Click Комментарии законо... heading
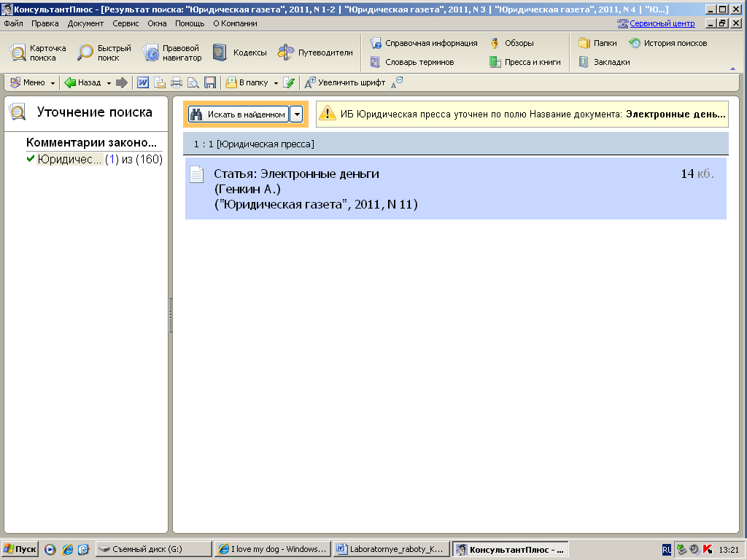Screen dimensions: 747x560 coord(91,142)
